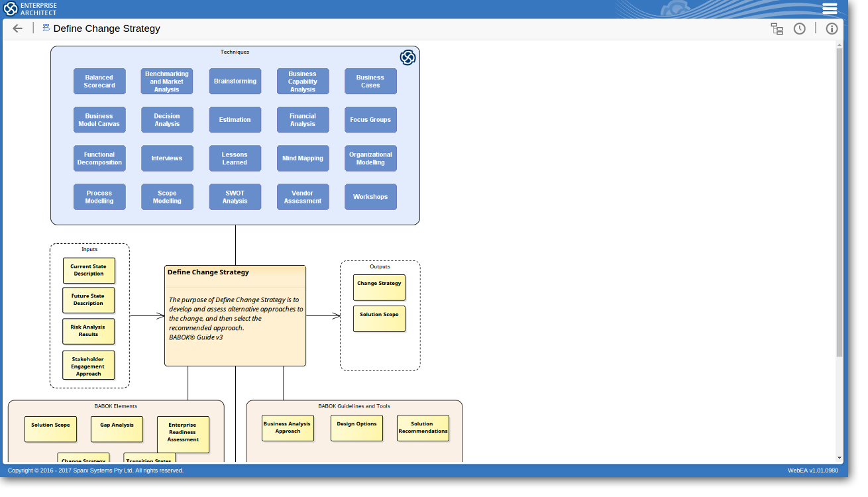Show properties via the info icon
Image resolution: width=868 pixels, height=497 pixels.
(x=832, y=28)
